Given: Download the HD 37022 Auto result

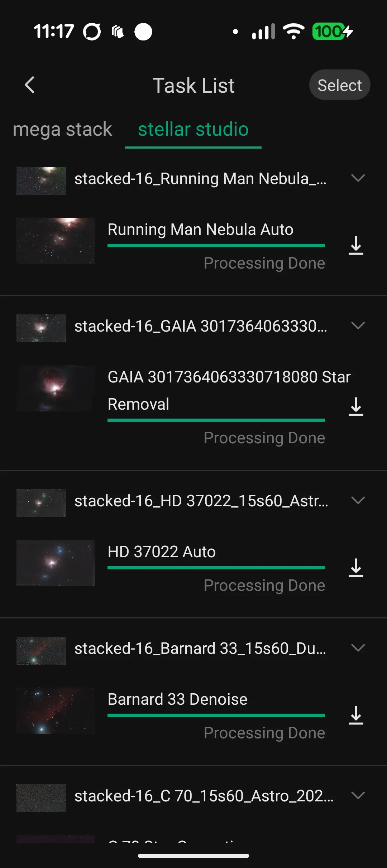Looking at the screenshot, I should pos(356,568).
